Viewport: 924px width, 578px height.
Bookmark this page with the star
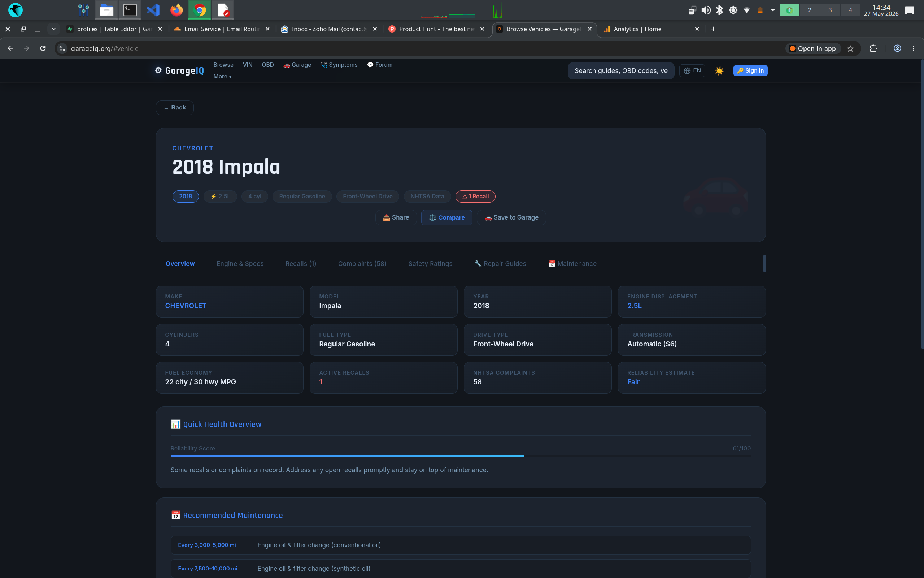[850, 48]
